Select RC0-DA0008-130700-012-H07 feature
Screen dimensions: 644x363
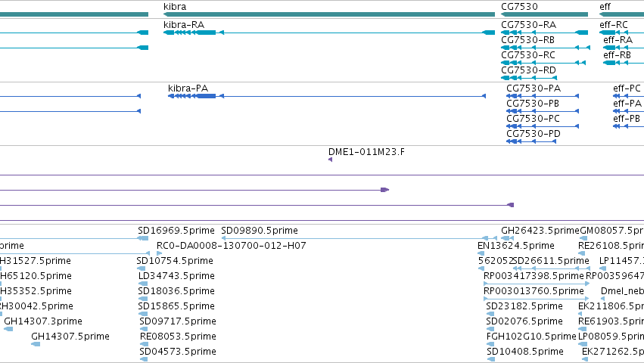click(x=160, y=253)
